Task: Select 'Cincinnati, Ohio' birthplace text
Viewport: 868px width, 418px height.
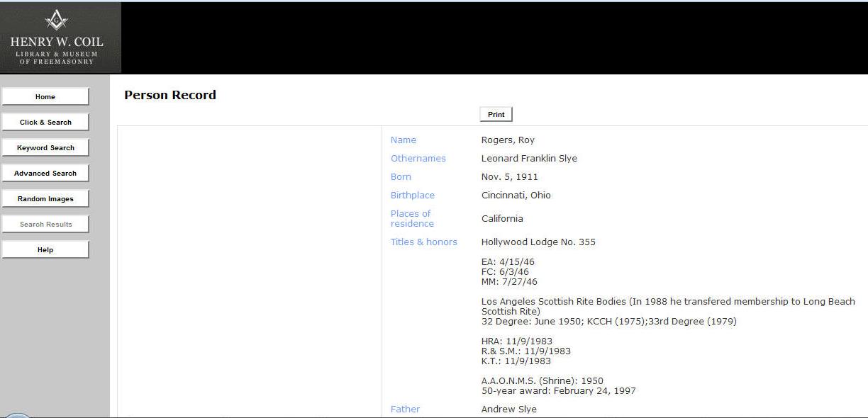Action: tap(516, 196)
